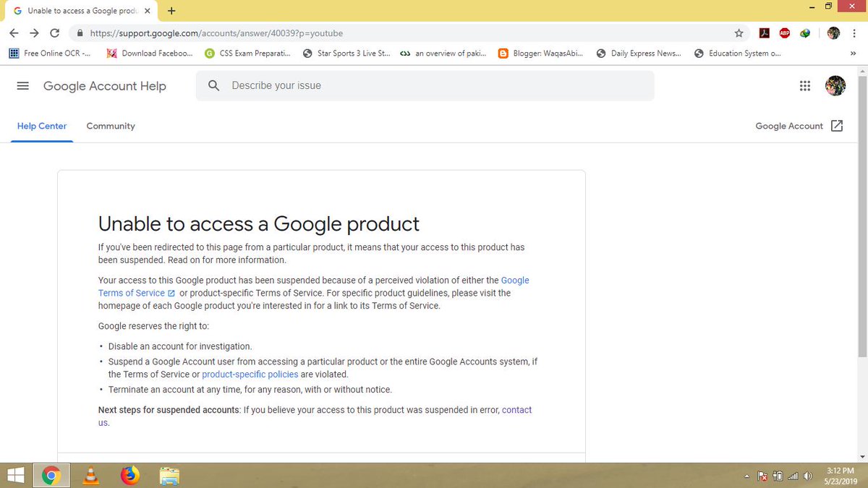
Task: Open the Chrome three-dot menu
Action: pos(855,33)
